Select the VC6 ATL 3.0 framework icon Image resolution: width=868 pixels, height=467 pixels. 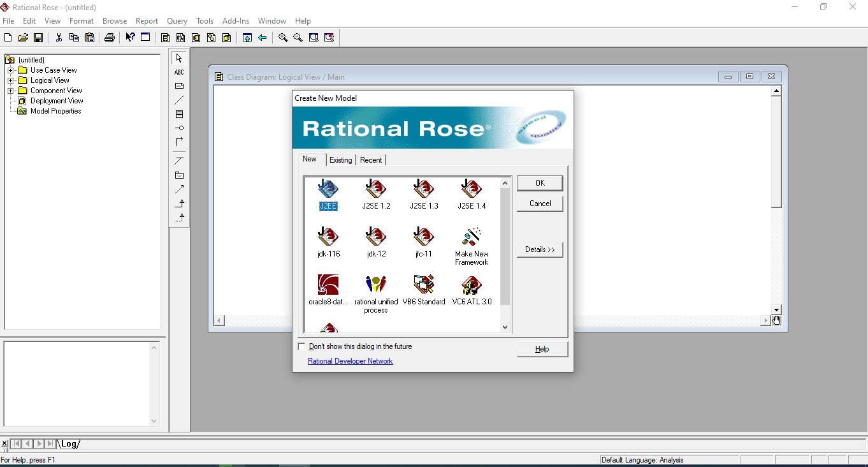coord(472,290)
